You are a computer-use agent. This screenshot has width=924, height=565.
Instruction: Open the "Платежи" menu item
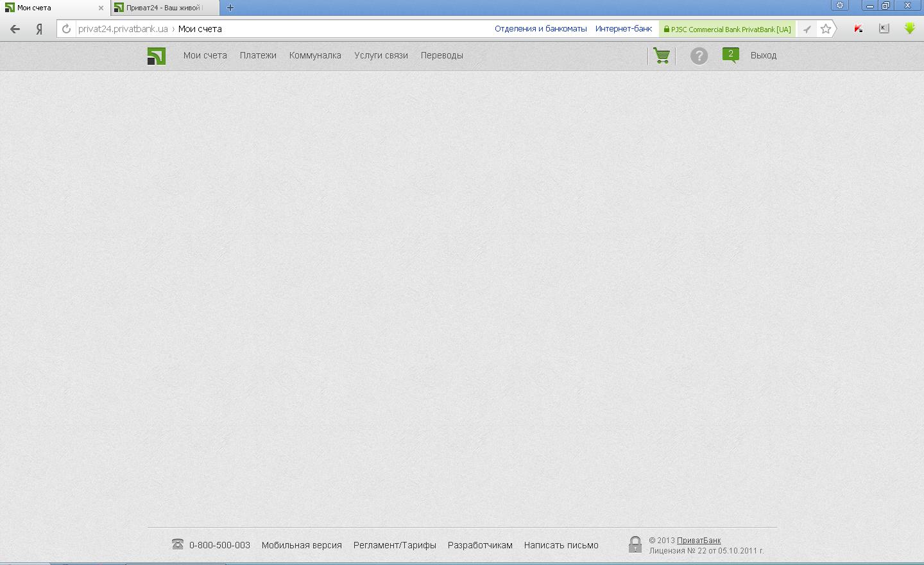[x=258, y=55]
